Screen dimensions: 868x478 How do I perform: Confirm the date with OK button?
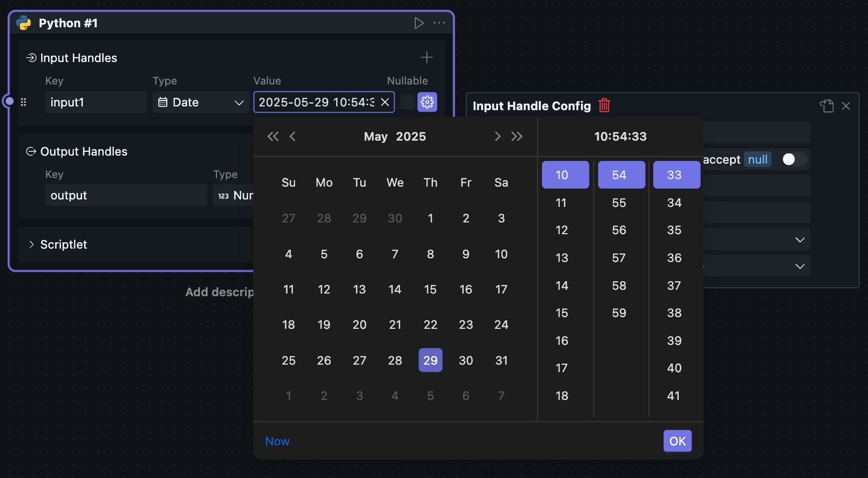pyautogui.click(x=677, y=441)
